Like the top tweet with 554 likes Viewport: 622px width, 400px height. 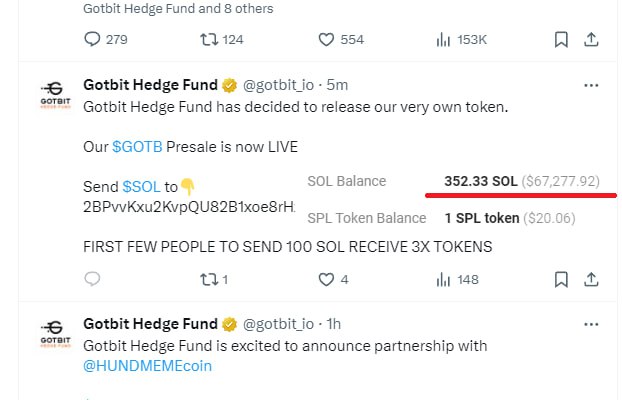point(325,40)
